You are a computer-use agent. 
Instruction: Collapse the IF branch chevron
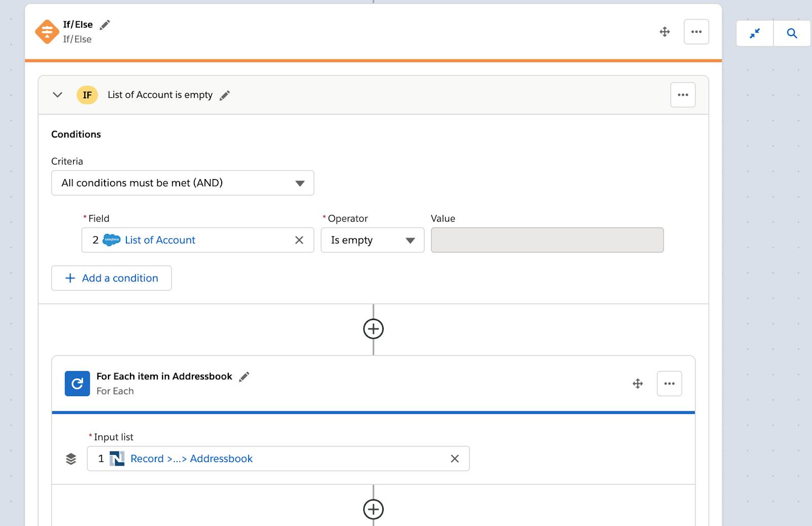[x=57, y=95]
